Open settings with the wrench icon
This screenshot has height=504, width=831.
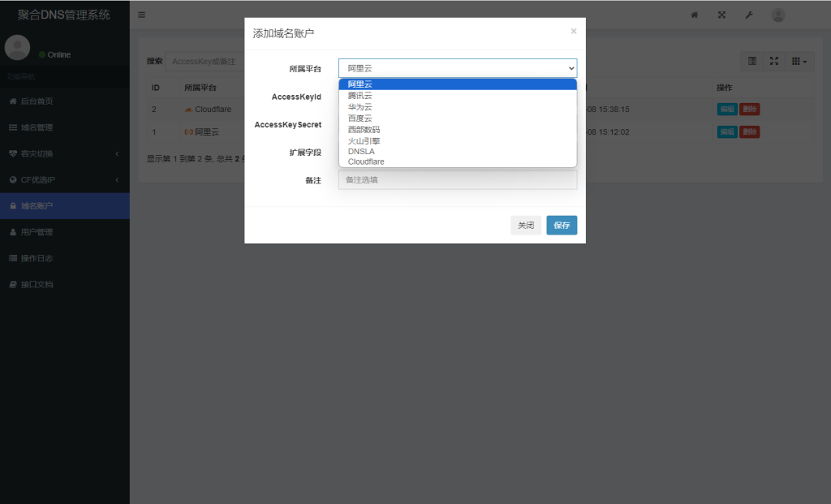pos(749,15)
